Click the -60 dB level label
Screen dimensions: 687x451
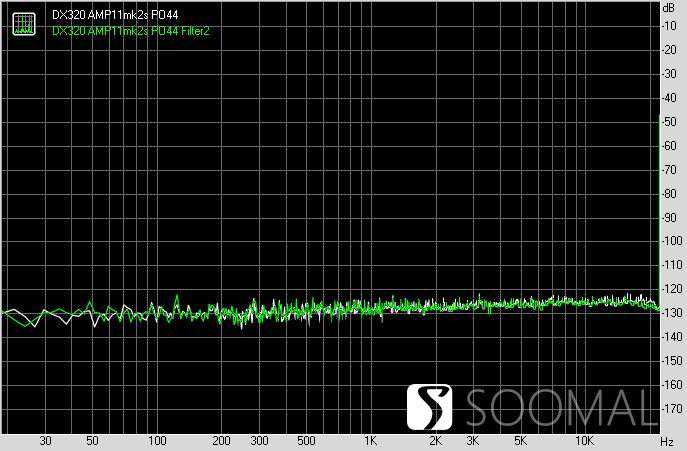(x=669, y=146)
